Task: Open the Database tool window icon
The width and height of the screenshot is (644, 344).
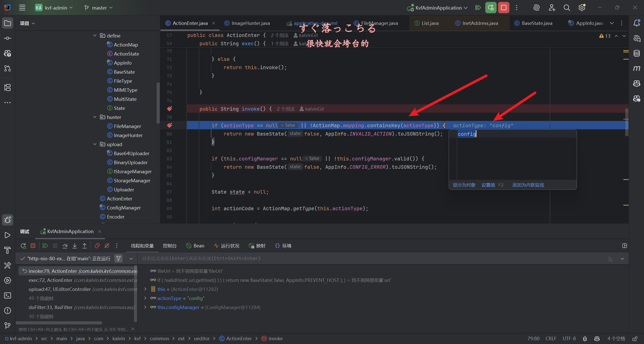Action: pos(637,53)
